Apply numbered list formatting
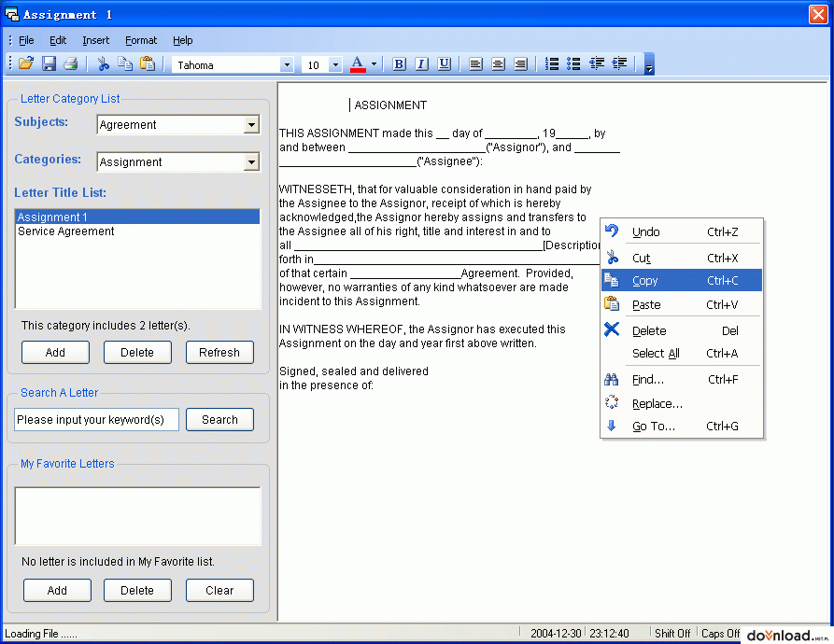The image size is (834, 644). click(x=552, y=64)
